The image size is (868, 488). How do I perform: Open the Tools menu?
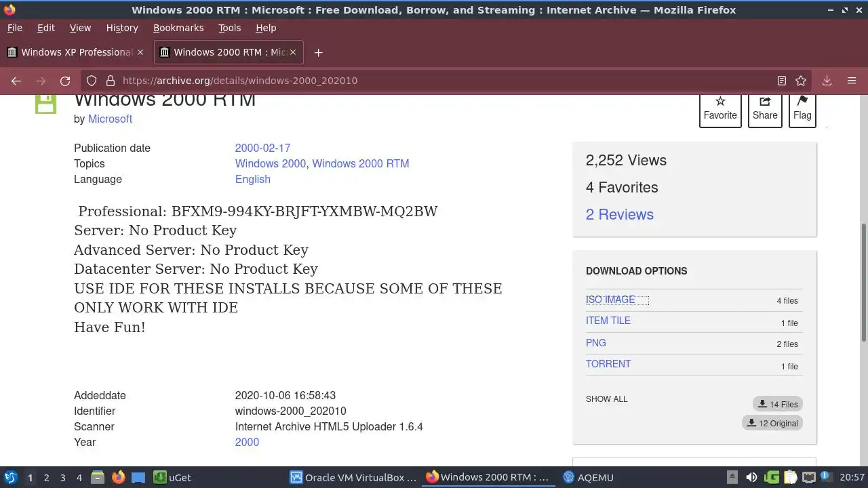tap(229, 28)
